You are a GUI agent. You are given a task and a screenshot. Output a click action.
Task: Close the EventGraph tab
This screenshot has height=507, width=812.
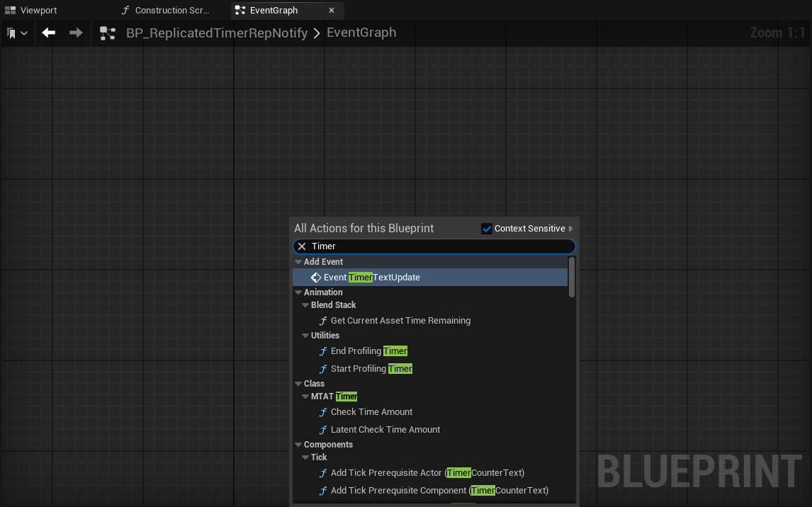tap(332, 11)
